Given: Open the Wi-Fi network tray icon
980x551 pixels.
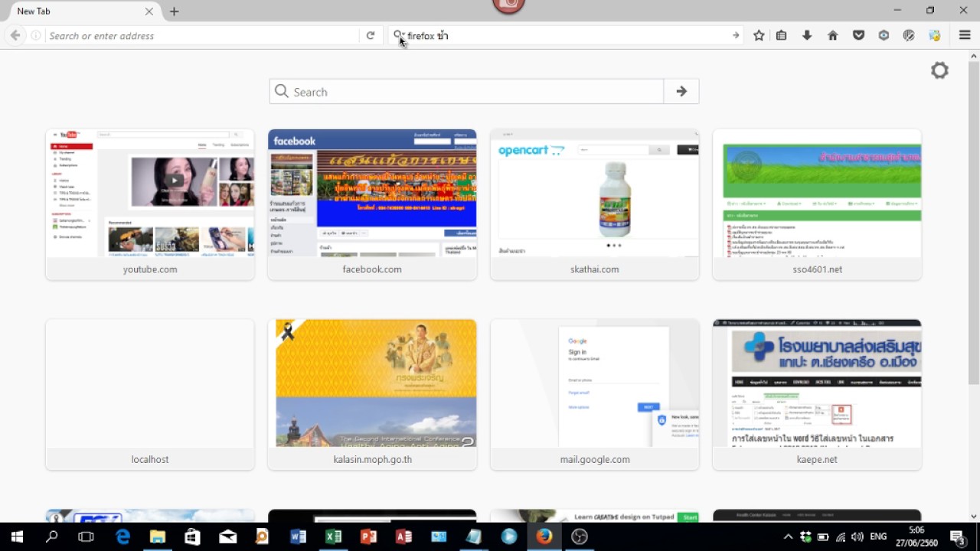Looking at the screenshot, I should point(841,536).
